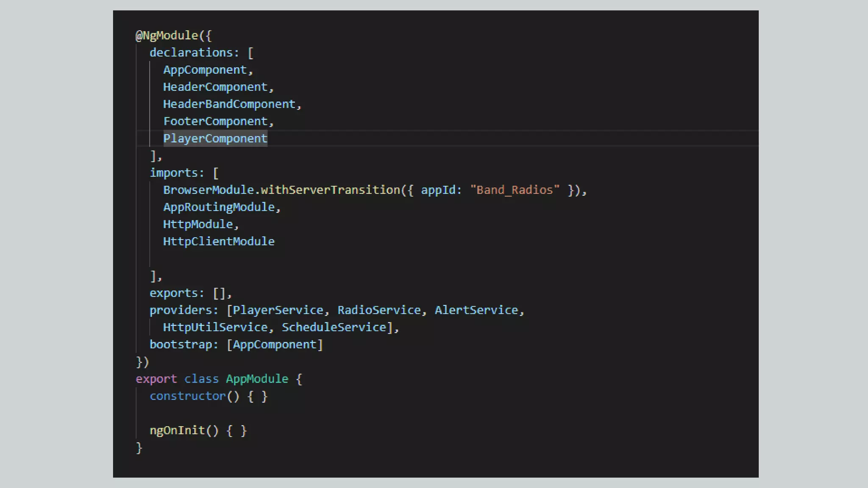Click the constructor keyword
Screen dimensions: 868x488
coord(188,396)
